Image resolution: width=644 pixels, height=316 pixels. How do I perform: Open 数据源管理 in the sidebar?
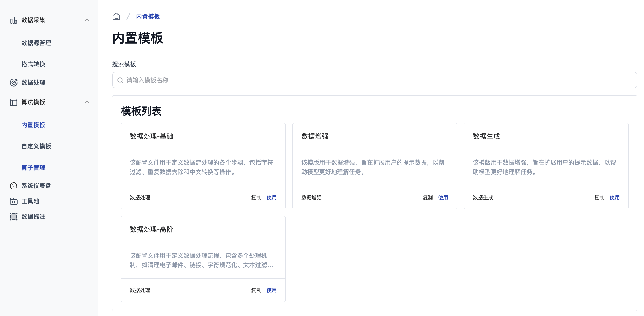click(x=36, y=43)
